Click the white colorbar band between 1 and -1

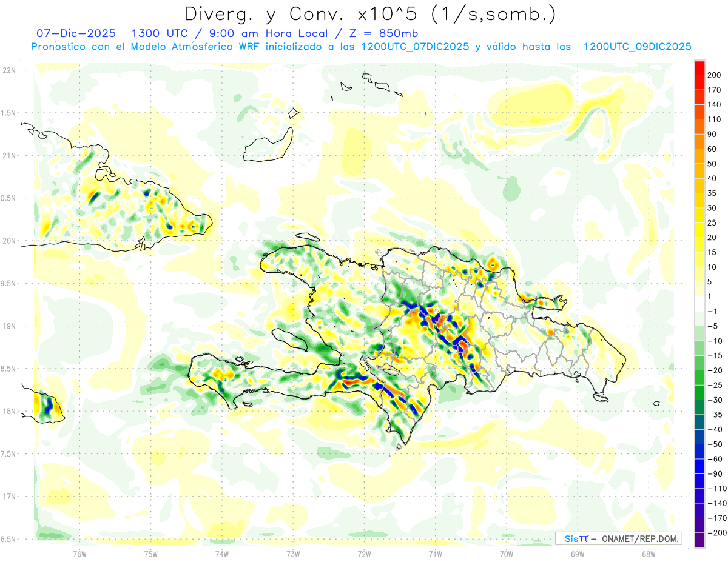point(699,304)
